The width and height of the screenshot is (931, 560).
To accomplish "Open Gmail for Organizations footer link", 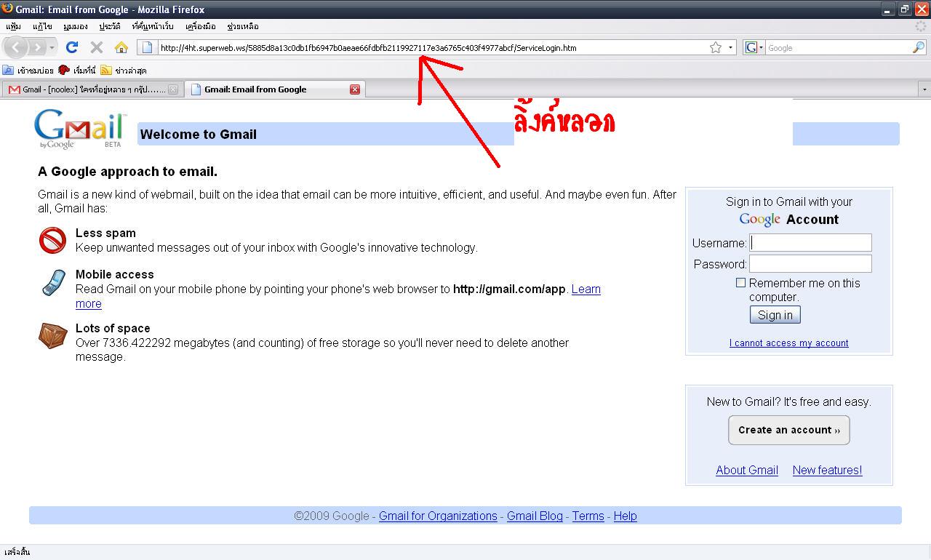I will (x=438, y=516).
